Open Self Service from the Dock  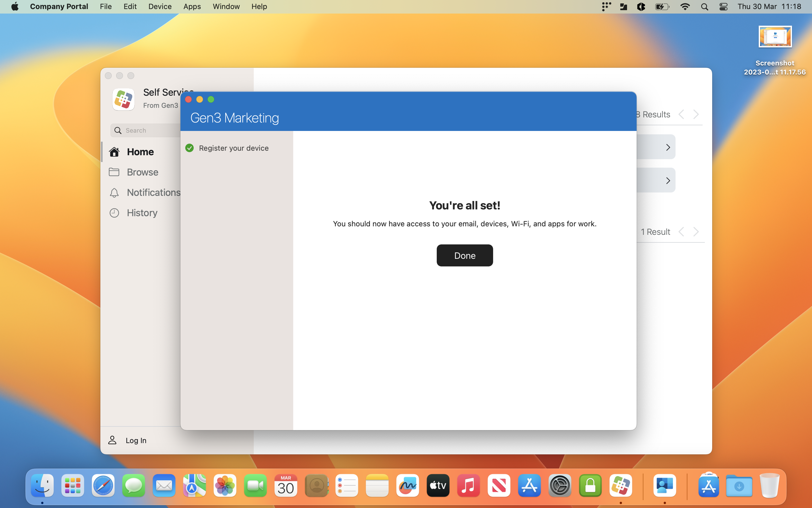pos(621,485)
